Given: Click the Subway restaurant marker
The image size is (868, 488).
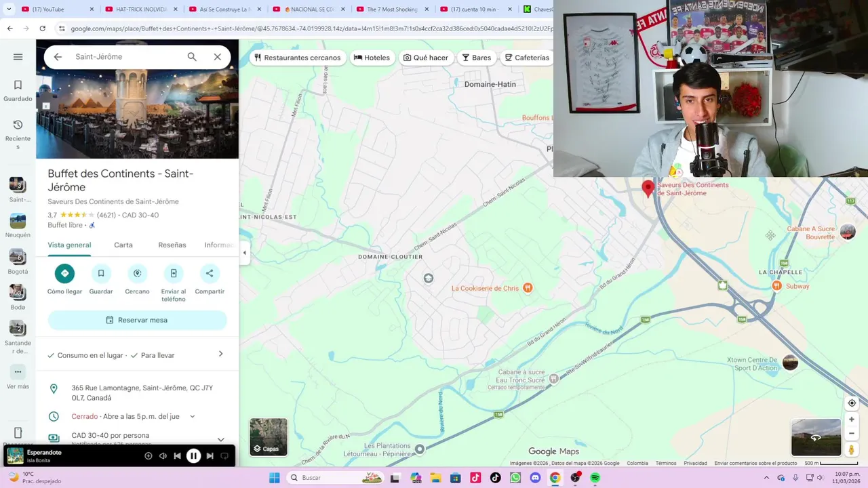Looking at the screenshot, I should [x=776, y=286].
